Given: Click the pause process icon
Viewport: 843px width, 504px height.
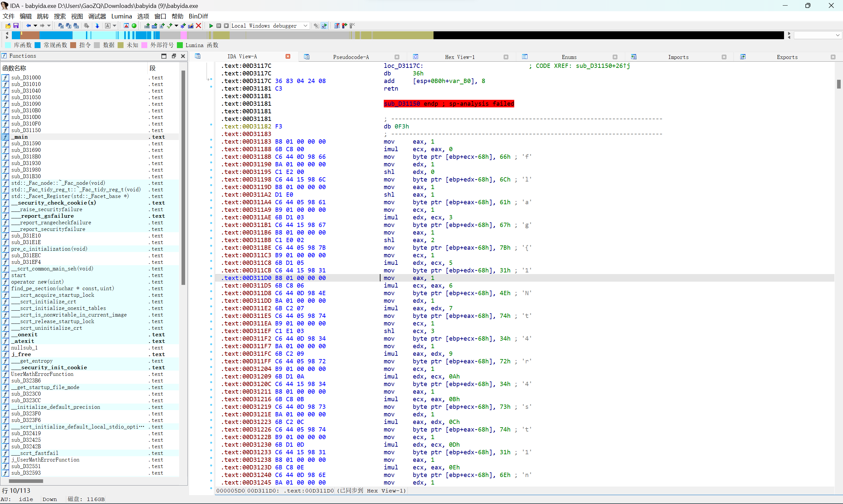Looking at the screenshot, I should point(219,26).
